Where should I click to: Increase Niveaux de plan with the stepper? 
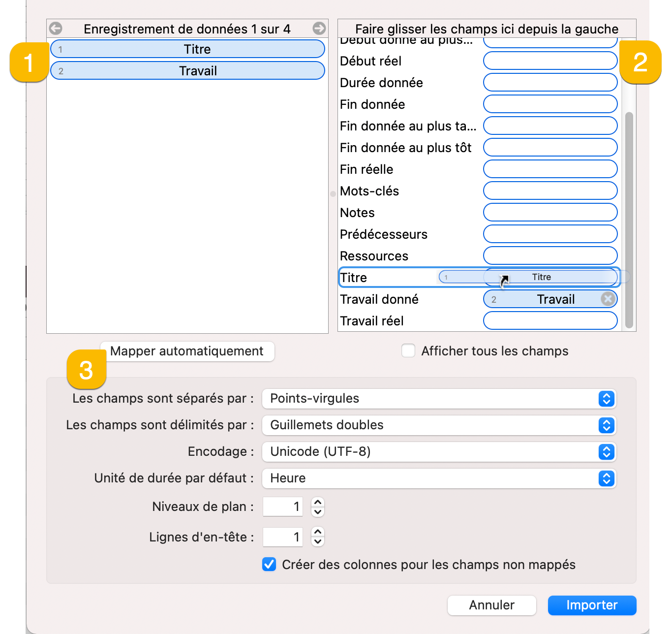click(x=318, y=503)
